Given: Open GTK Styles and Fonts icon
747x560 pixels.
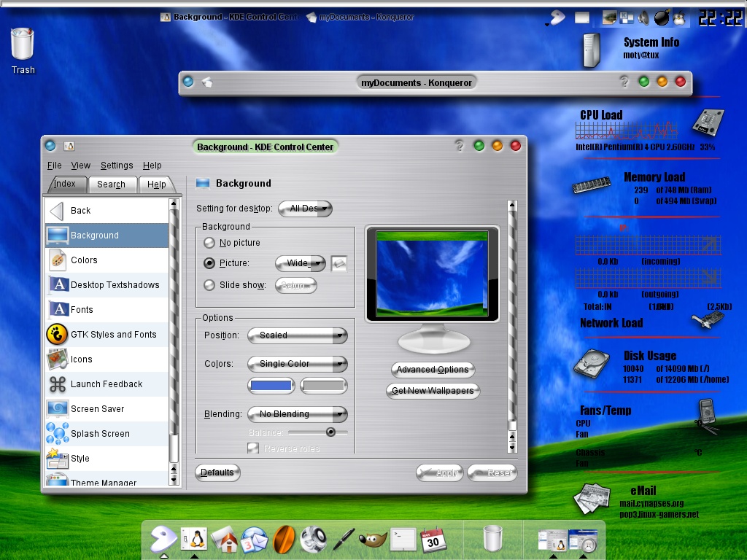Looking at the screenshot, I should pyautogui.click(x=57, y=334).
